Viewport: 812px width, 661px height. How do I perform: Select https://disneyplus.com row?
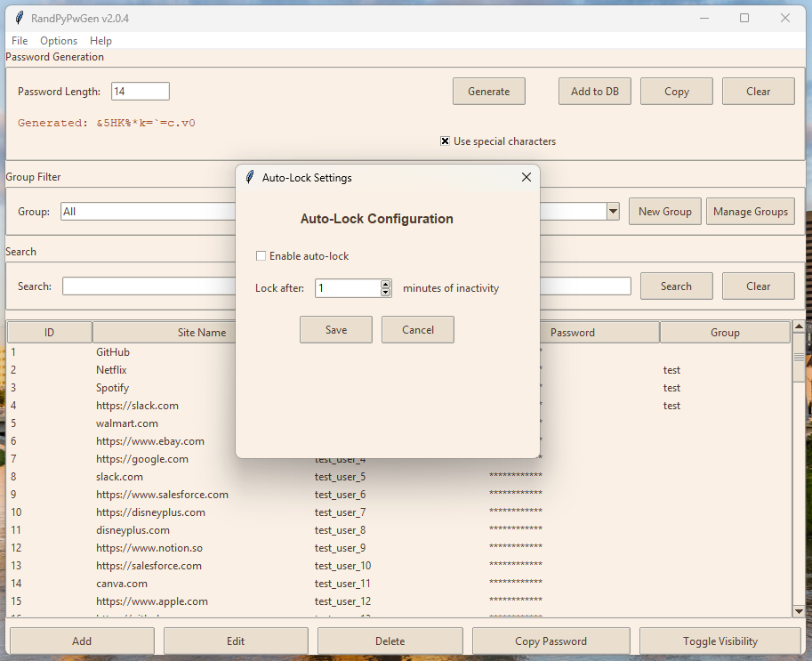[398, 512]
